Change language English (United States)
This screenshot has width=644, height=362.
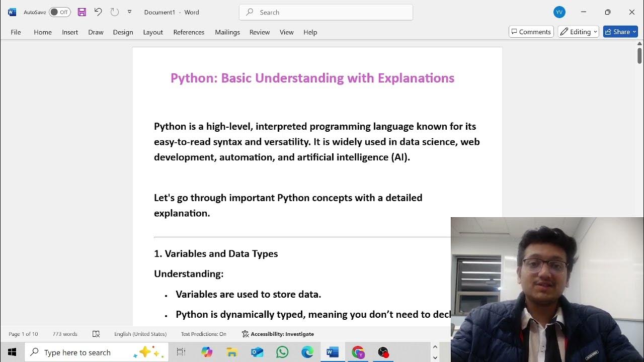(140, 334)
